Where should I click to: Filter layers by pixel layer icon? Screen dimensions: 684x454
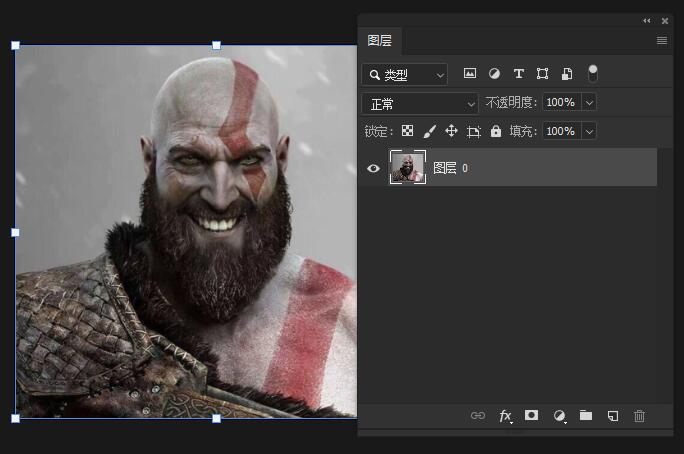(469, 73)
